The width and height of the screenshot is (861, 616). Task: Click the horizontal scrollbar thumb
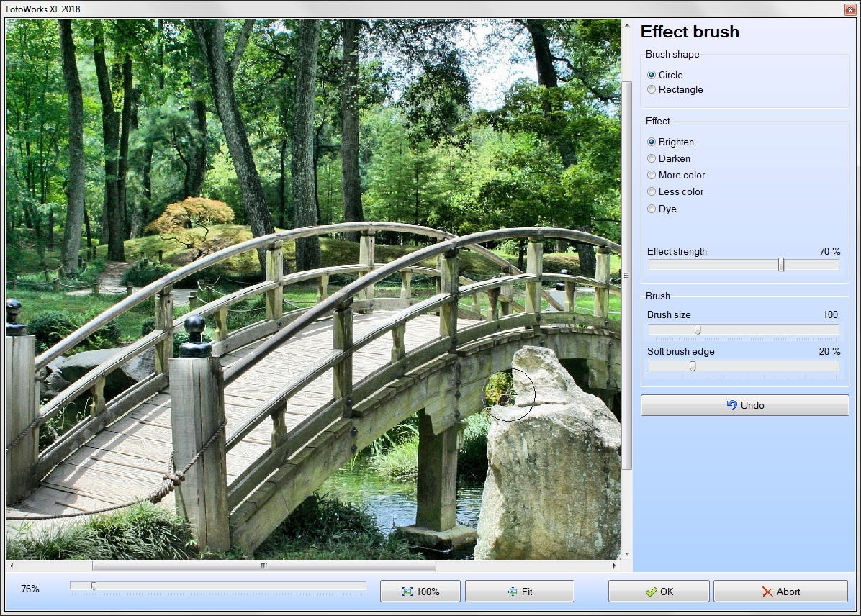coord(264,566)
